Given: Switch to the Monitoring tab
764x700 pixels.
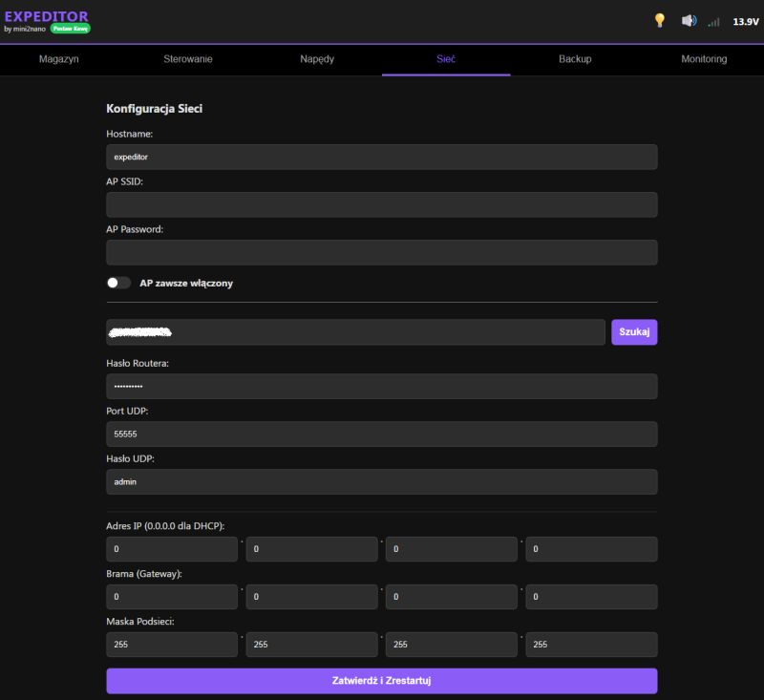Looking at the screenshot, I should (x=702, y=58).
